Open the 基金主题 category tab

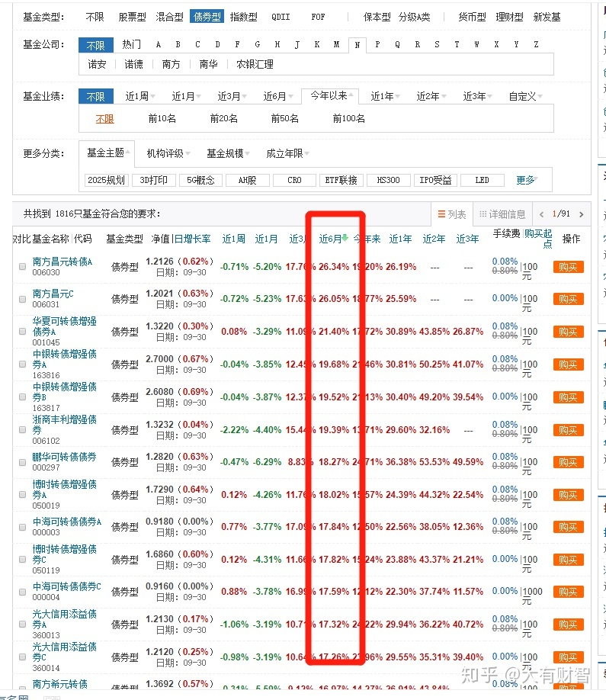pos(106,153)
